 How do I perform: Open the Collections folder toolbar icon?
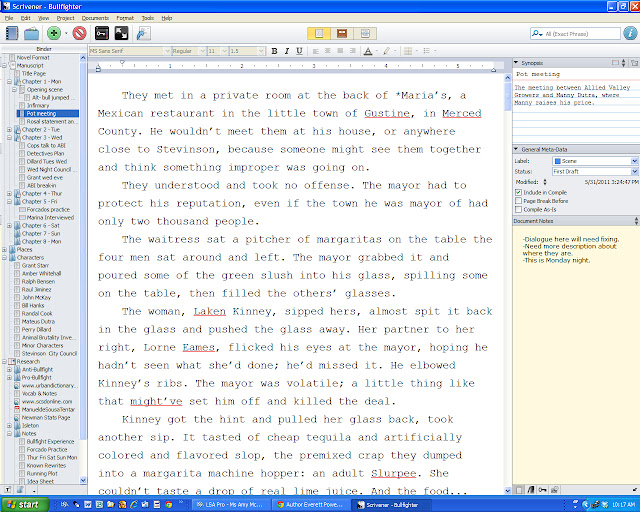[31, 33]
